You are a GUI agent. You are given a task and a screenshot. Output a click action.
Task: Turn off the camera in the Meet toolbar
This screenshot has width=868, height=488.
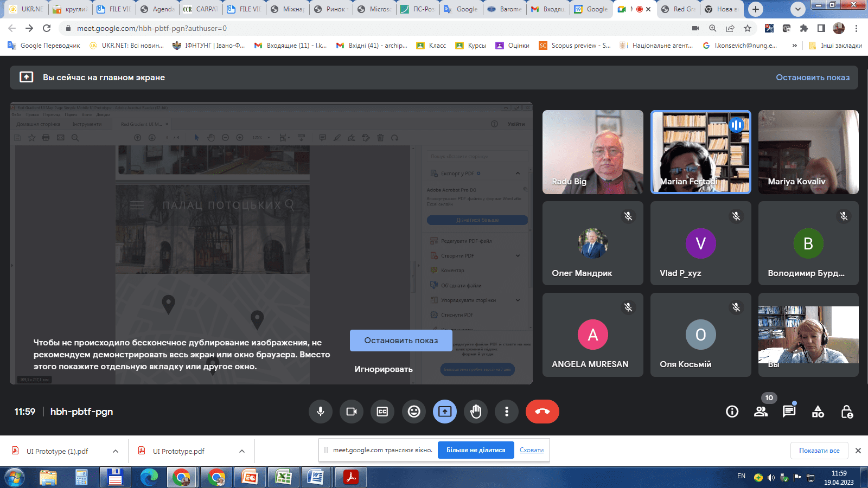click(x=352, y=412)
